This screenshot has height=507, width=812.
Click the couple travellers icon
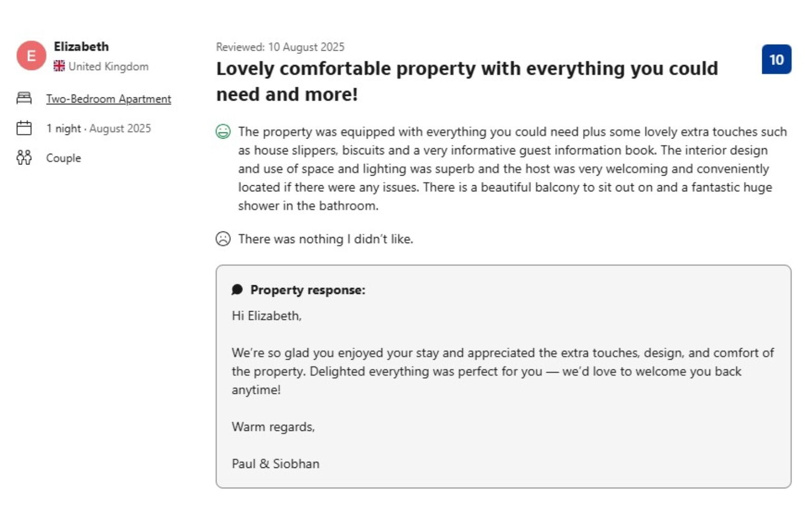tap(24, 158)
